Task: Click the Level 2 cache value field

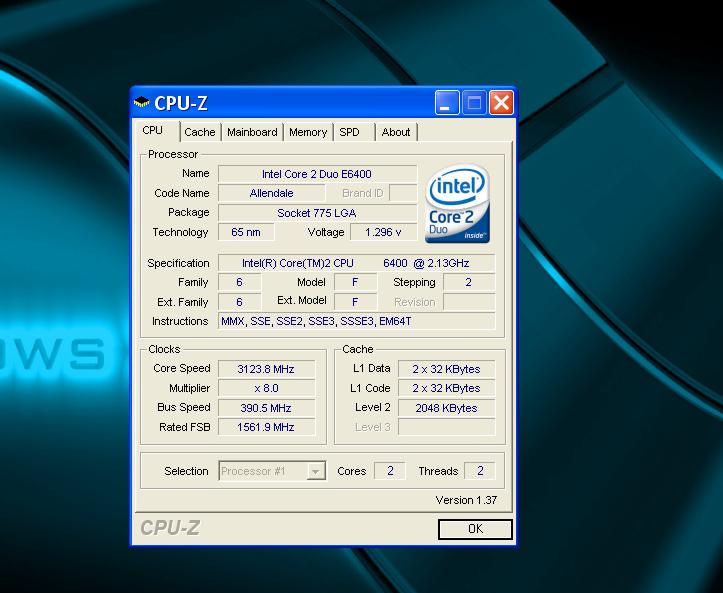Action: 445,408
